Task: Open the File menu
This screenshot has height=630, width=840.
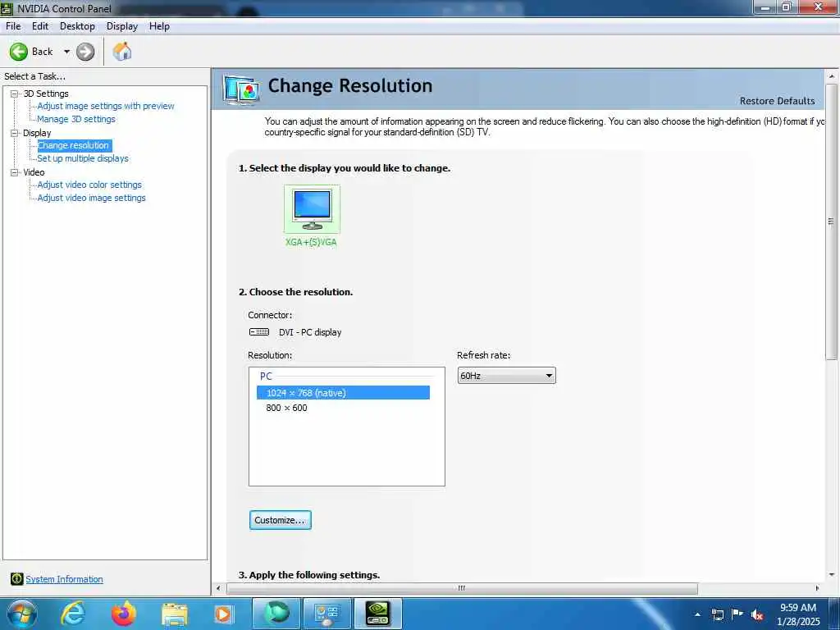Action: pos(13,26)
